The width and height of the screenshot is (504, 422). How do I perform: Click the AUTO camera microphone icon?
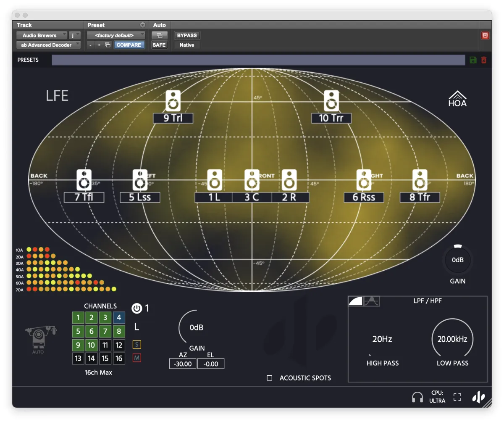(41, 338)
